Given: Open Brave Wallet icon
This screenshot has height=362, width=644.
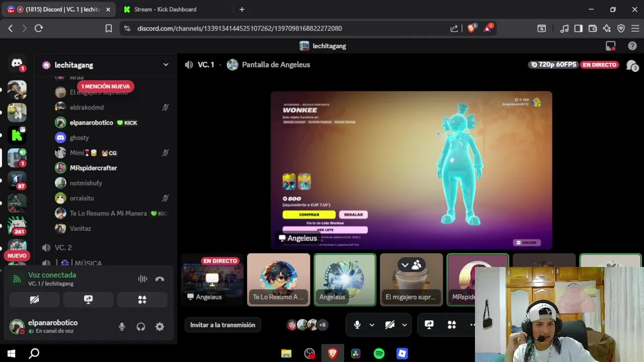Looking at the screenshot, I should pyautogui.click(x=593, y=29).
